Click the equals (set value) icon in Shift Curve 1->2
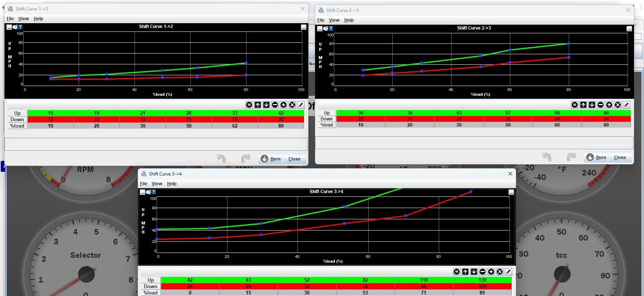The width and height of the screenshot is (644, 296). [x=249, y=105]
